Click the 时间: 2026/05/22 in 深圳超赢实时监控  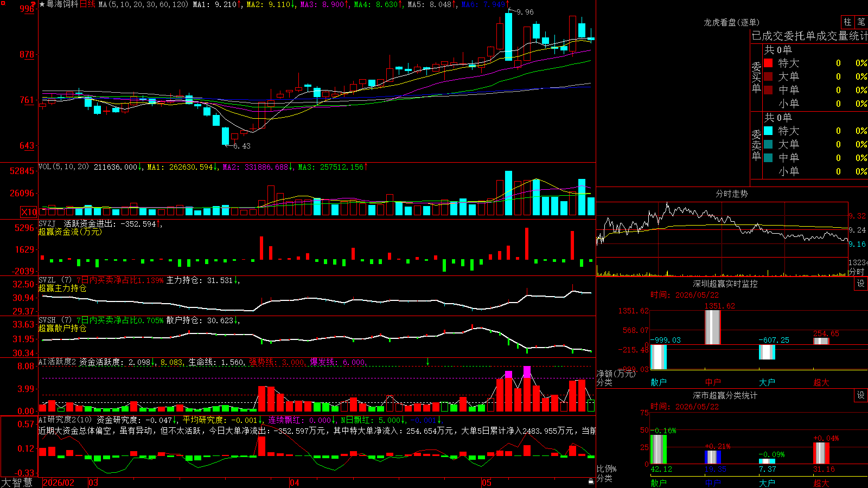685,295
